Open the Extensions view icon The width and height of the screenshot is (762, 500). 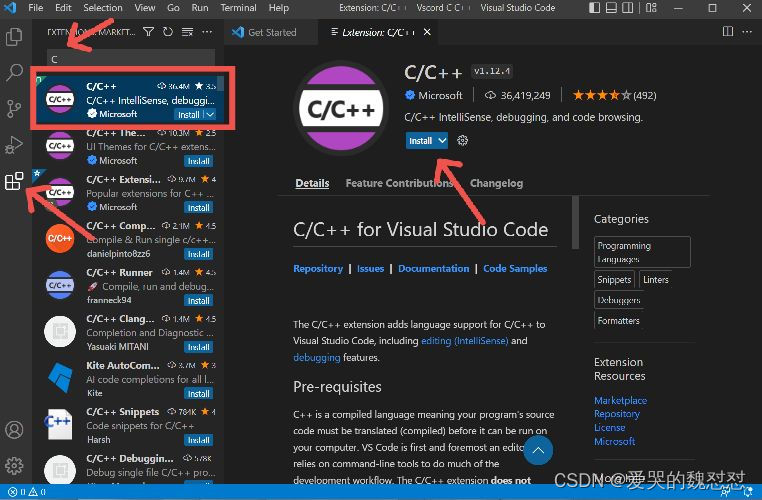(x=14, y=181)
